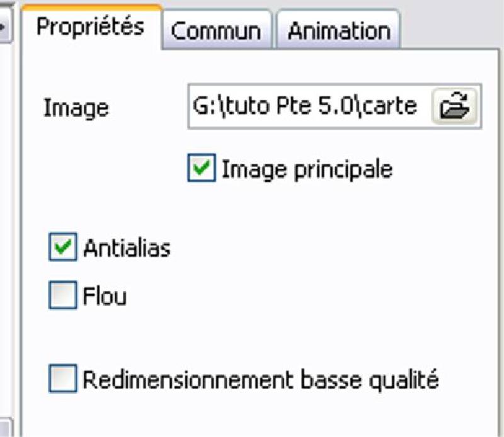The image size is (504, 437).
Task: Click the "G:\tuto Pte 5.0\carte" path text
Action: (305, 106)
